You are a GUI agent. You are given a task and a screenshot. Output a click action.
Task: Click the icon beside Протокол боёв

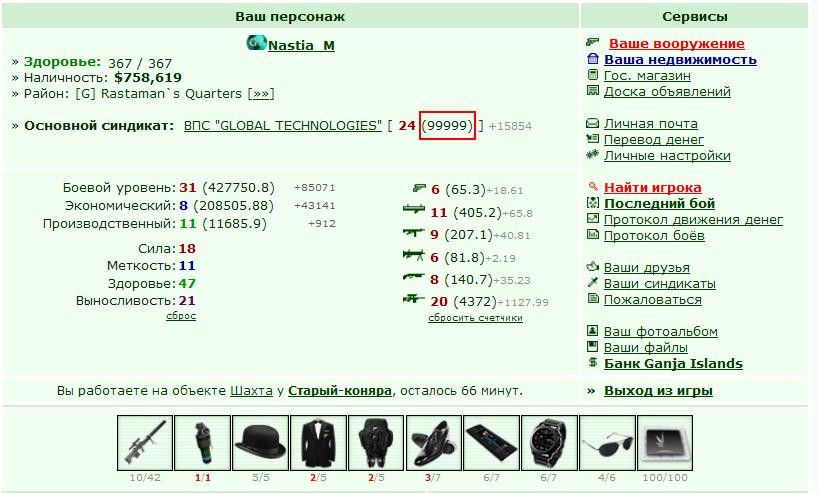click(x=593, y=234)
